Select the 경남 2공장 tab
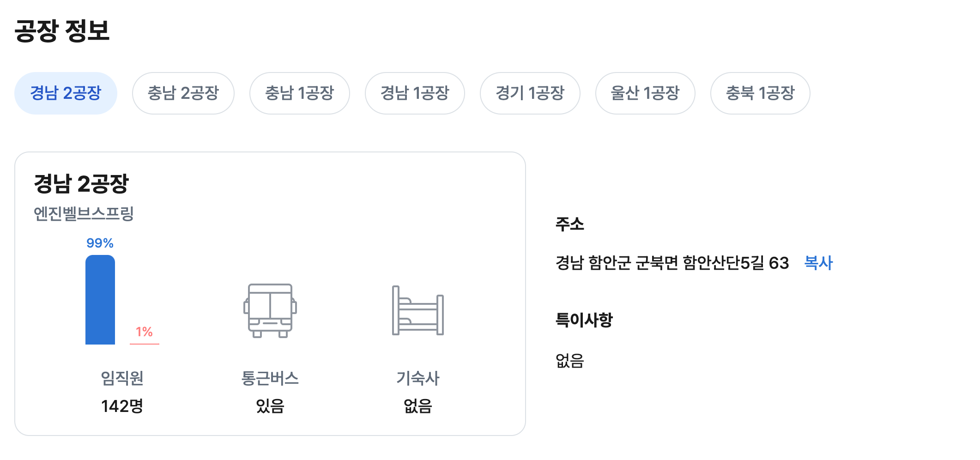The width and height of the screenshot is (980, 460). 66,93
